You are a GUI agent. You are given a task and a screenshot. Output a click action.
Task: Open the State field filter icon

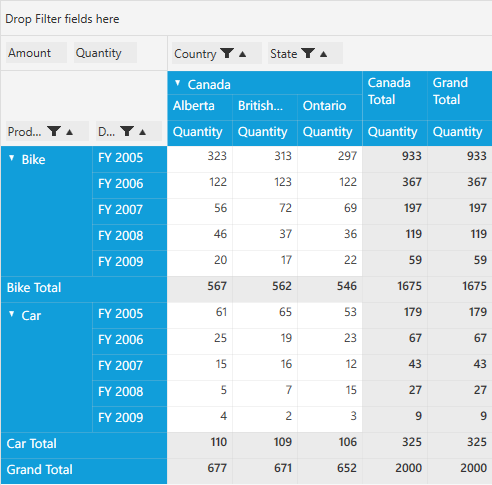[308, 53]
